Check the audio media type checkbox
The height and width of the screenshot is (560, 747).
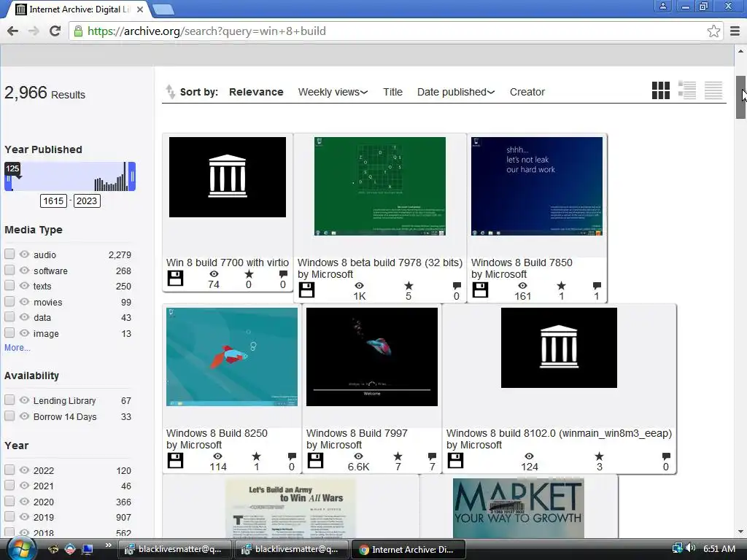coord(9,254)
